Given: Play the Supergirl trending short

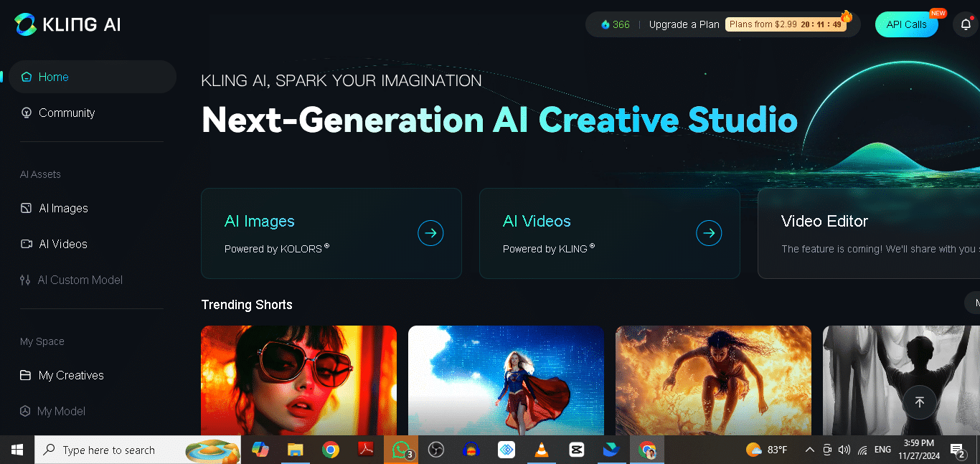Looking at the screenshot, I should coord(506,380).
